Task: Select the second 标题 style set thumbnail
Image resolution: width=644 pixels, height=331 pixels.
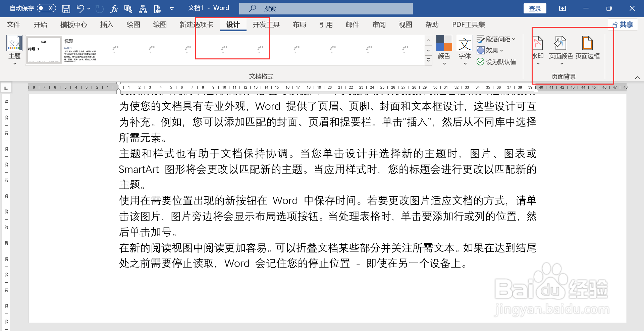Action: (x=80, y=50)
